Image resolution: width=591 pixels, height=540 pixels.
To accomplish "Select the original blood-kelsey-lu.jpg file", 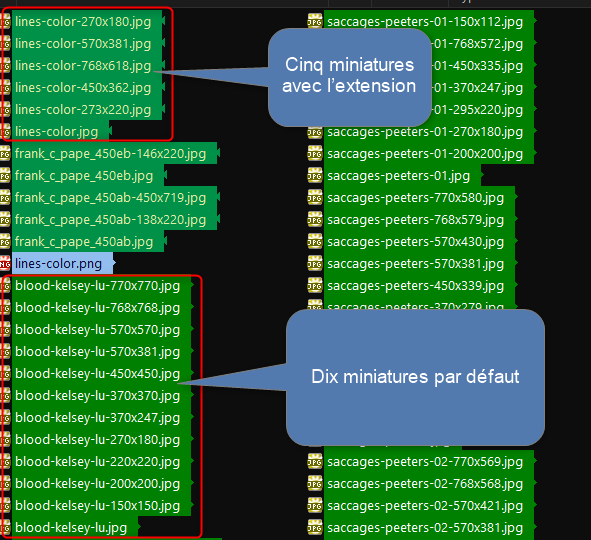I will [71, 528].
